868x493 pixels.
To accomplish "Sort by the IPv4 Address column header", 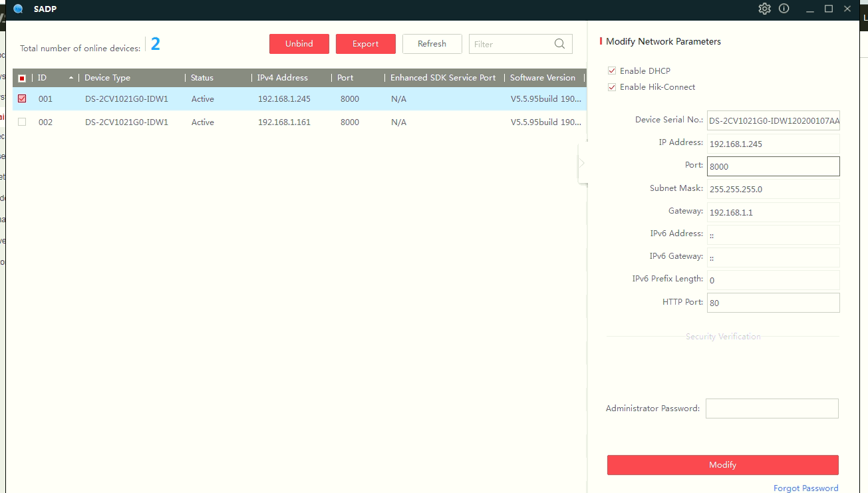I will tap(283, 78).
